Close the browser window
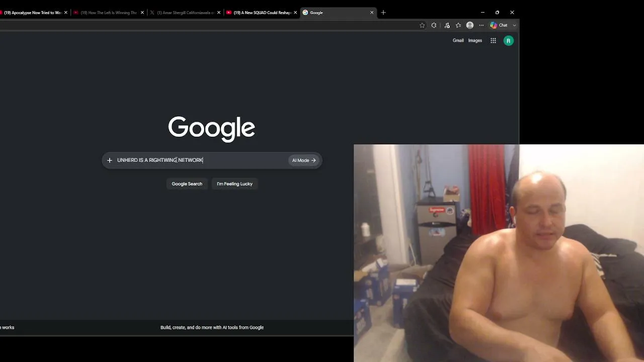The height and width of the screenshot is (362, 644). pyautogui.click(x=512, y=13)
